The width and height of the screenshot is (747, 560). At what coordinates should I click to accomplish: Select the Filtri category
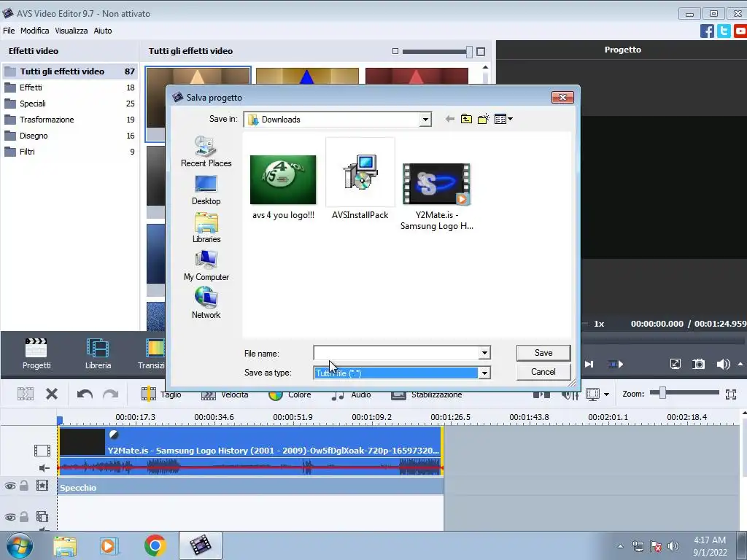pyautogui.click(x=70, y=152)
